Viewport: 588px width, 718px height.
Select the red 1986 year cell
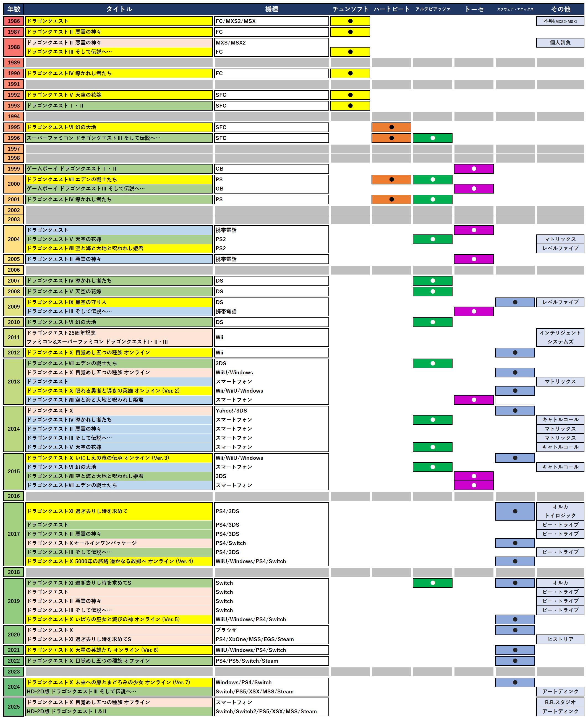click(x=14, y=21)
